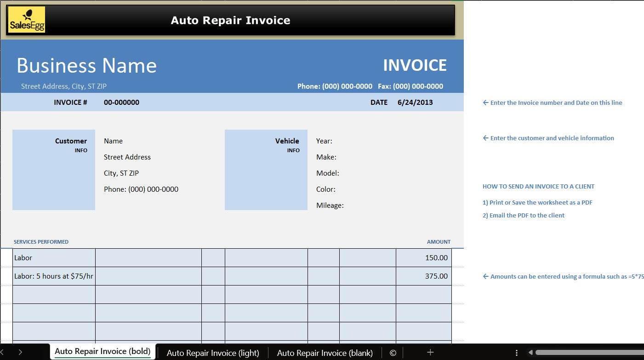This screenshot has height=360, width=644.
Task: Click the customer Phone: (000) 000-0000 cell
Action: pos(141,189)
